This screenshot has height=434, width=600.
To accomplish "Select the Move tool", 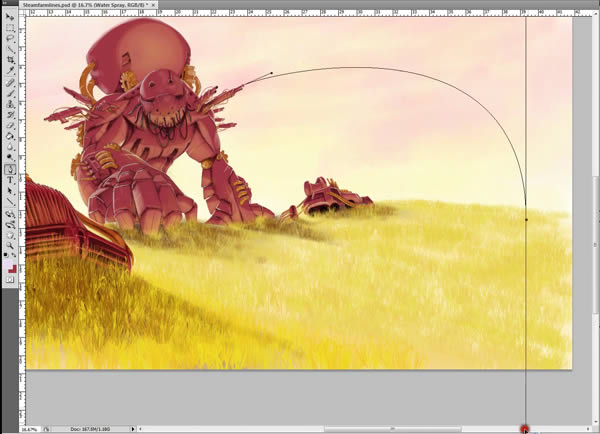I will click(10, 17).
